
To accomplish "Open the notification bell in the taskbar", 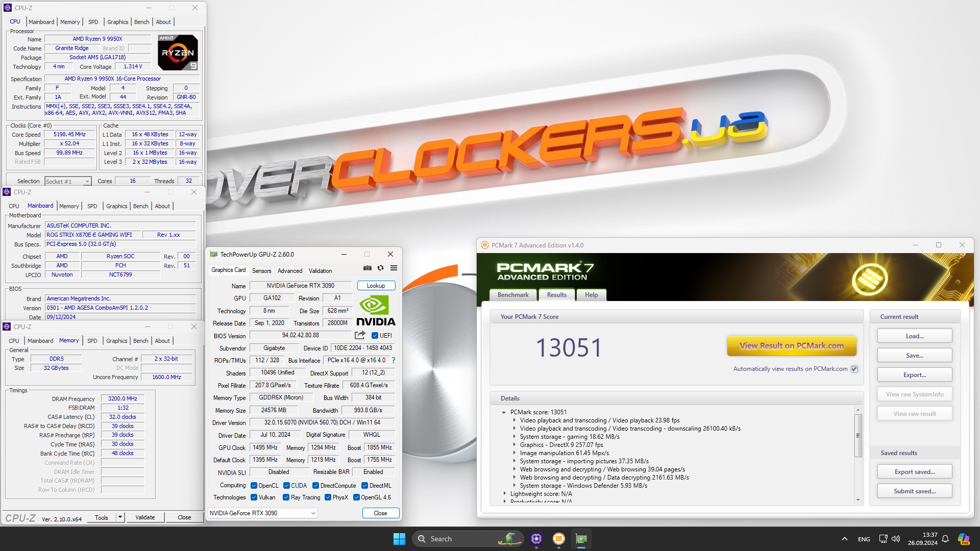I will coord(945,539).
